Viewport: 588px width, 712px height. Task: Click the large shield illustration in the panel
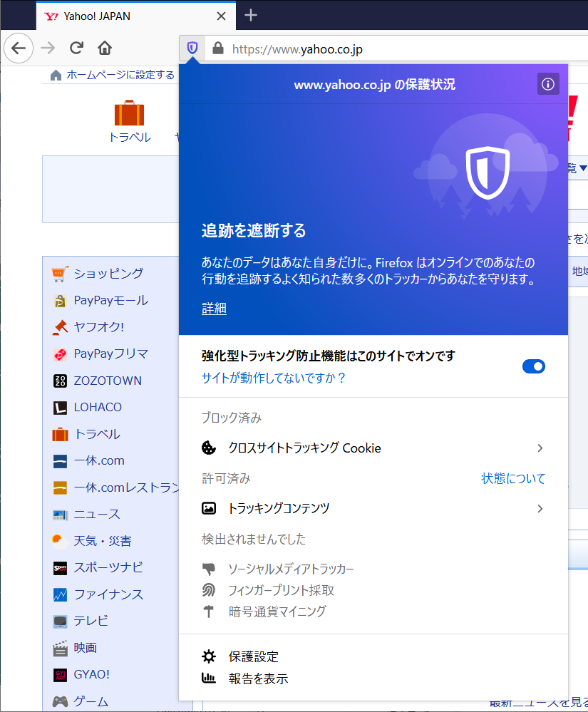pos(488,172)
